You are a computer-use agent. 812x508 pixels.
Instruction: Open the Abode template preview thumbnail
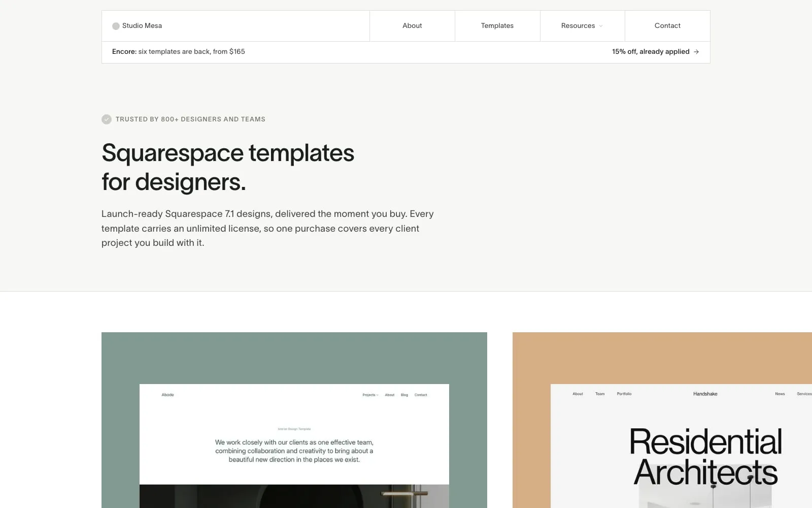[x=294, y=420]
